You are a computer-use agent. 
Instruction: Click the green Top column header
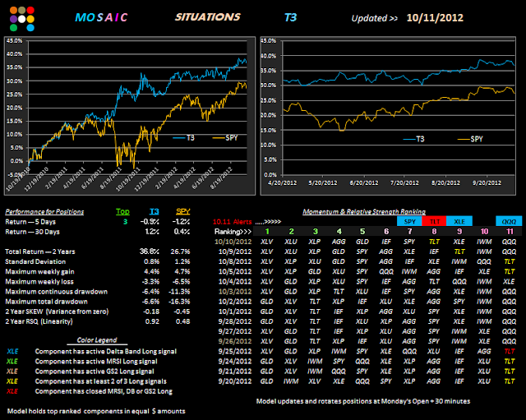122,211
